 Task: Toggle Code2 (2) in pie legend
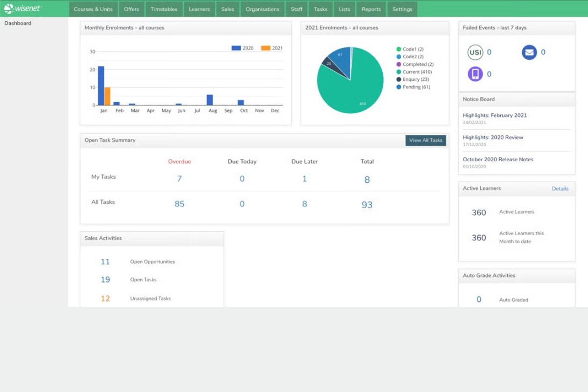click(x=410, y=57)
